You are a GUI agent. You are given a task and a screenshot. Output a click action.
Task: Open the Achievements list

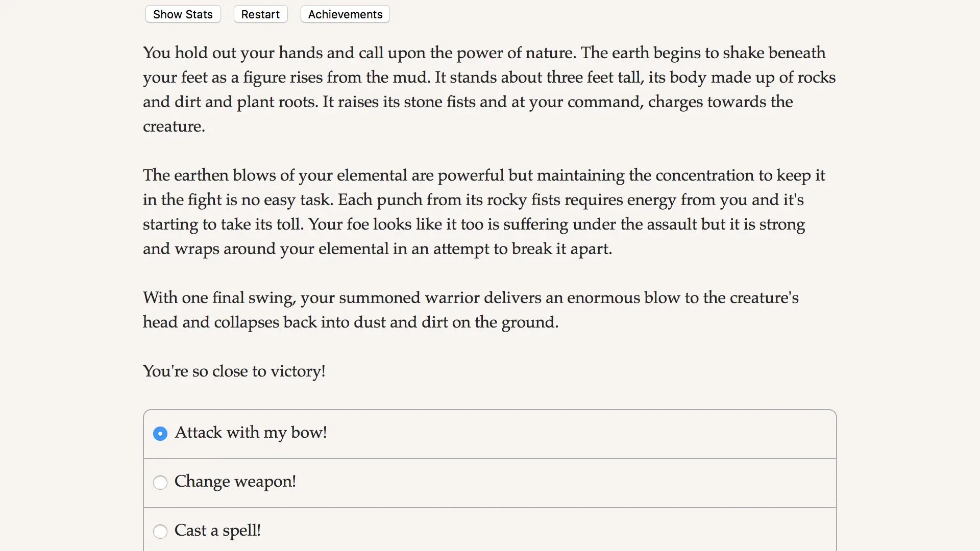point(345,14)
